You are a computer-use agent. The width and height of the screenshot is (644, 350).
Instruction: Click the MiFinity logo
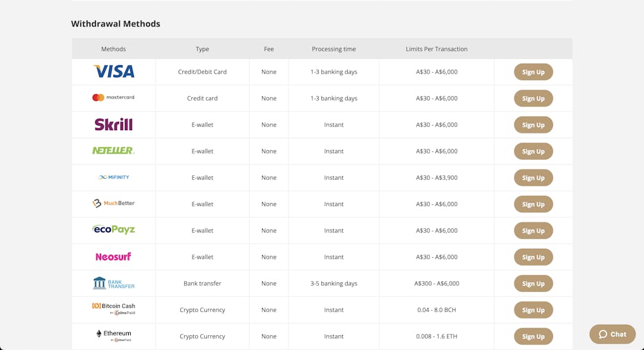114,177
